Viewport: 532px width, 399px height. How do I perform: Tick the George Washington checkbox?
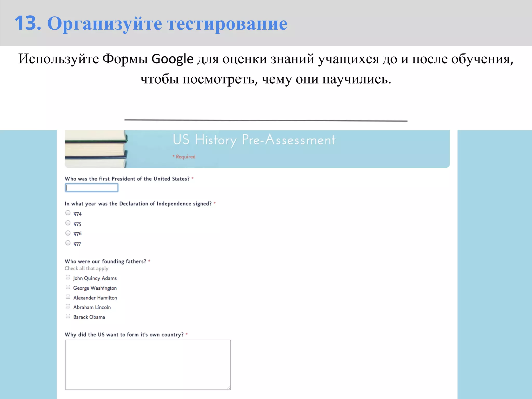(x=68, y=287)
